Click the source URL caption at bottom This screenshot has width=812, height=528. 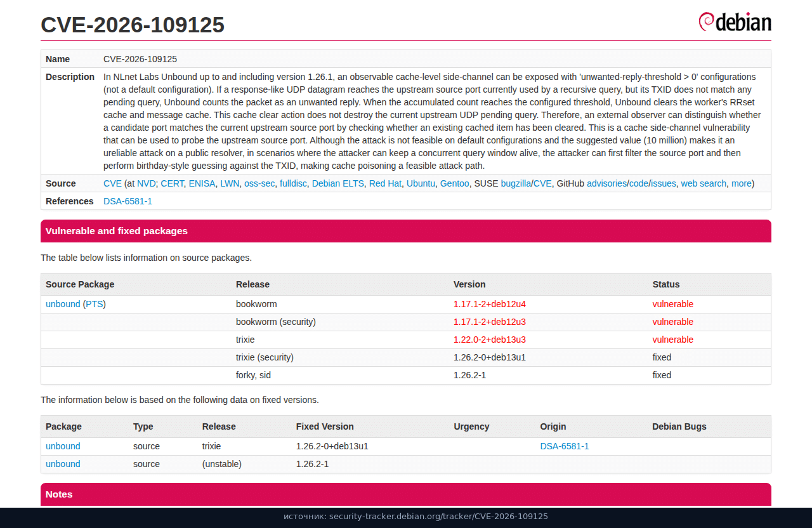click(x=416, y=517)
